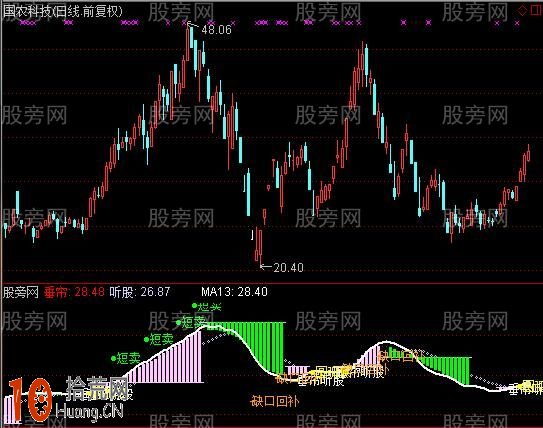Select the 股旁网 indicator name in the sub-panel header
The height and width of the screenshot is (428, 543).
click(x=20, y=292)
